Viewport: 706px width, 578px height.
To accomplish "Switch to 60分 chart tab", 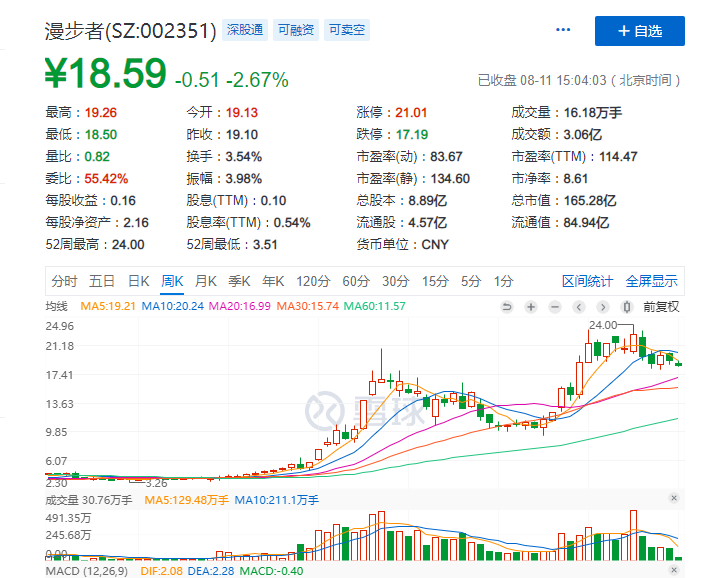I will 356,281.
